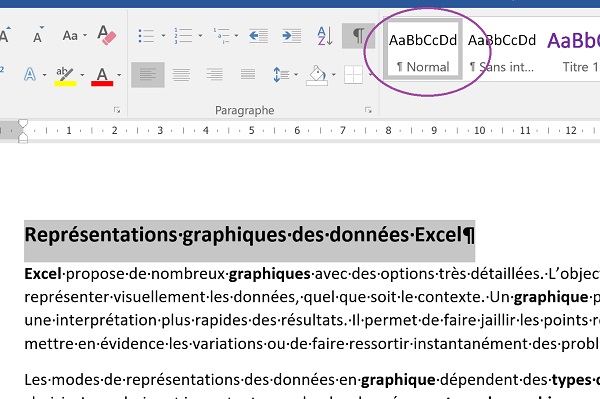Image resolution: width=600 pixels, height=399 pixels.
Task: Justify the paragraph text
Action: click(248, 75)
